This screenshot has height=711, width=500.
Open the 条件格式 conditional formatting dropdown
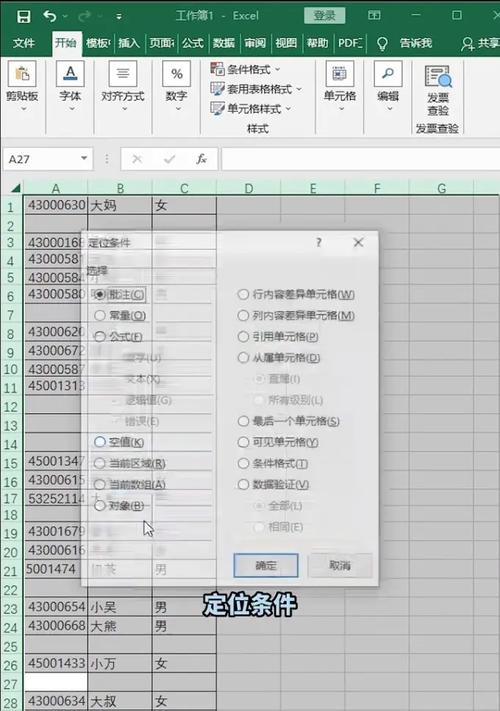point(245,69)
